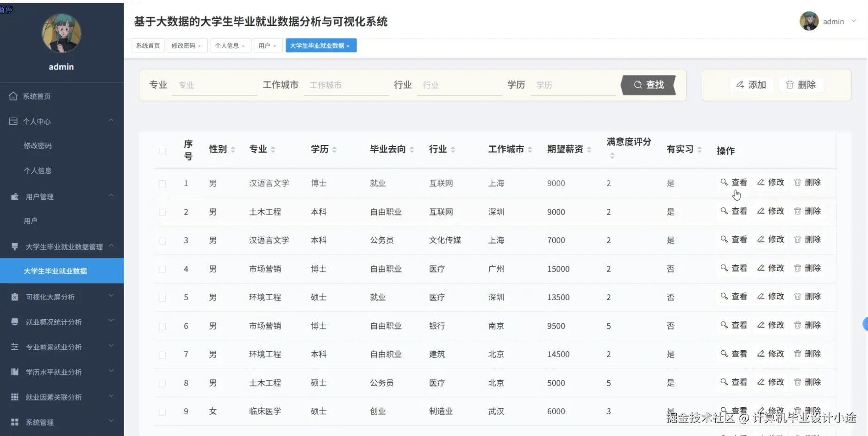Select the 就业概况统计分析 chat icon
The height and width of the screenshot is (436, 868).
14,321
